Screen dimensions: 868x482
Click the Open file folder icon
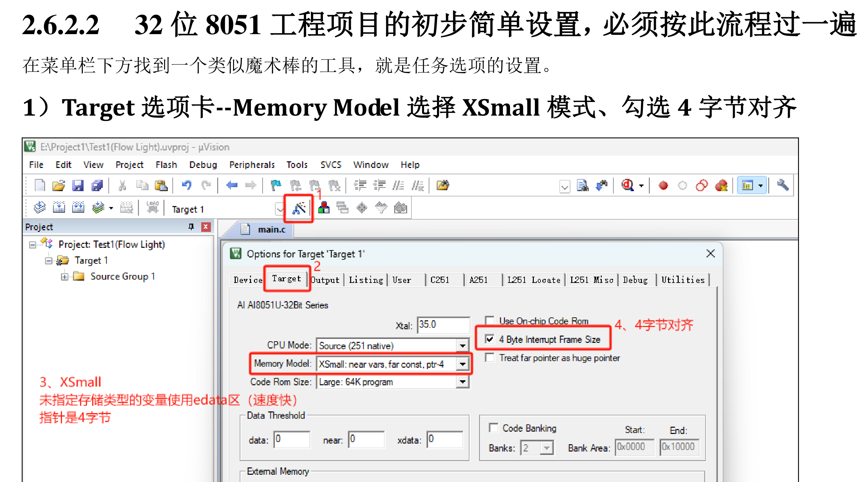[x=58, y=186]
